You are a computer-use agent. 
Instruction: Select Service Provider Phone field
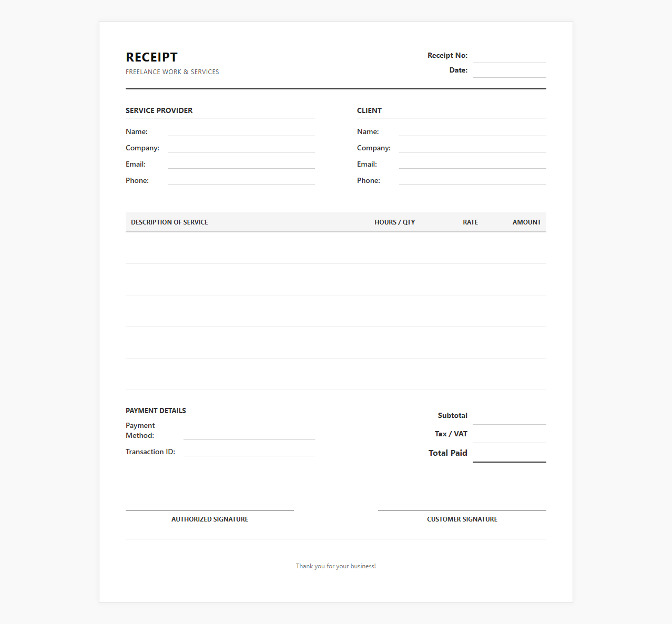click(x=241, y=180)
